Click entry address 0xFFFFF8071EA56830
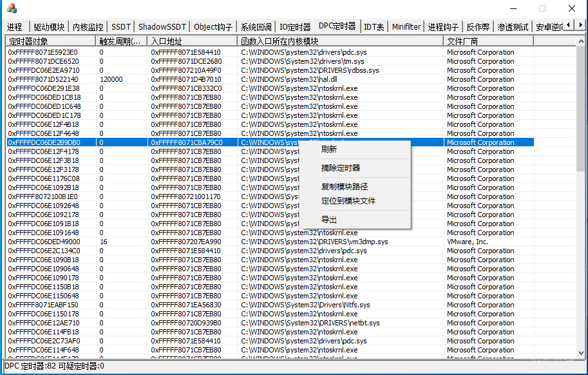This screenshot has width=588, height=375. [x=186, y=305]
